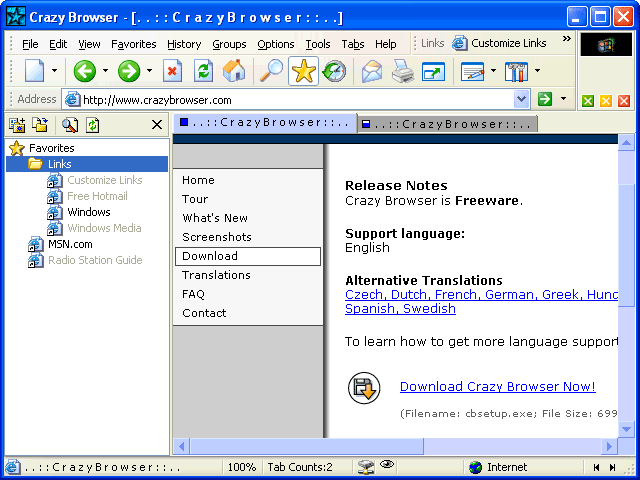Image resolution: width=640 pixels, height=480 pixels.
Task: Expand Links bar chevron overflow
Action: pyautogui.click(x=567, y=39)
